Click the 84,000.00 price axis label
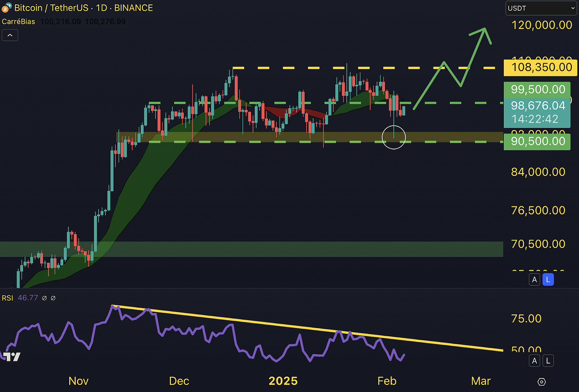The width and height of the screenshot is (579, 392). (x=538, y=172)
